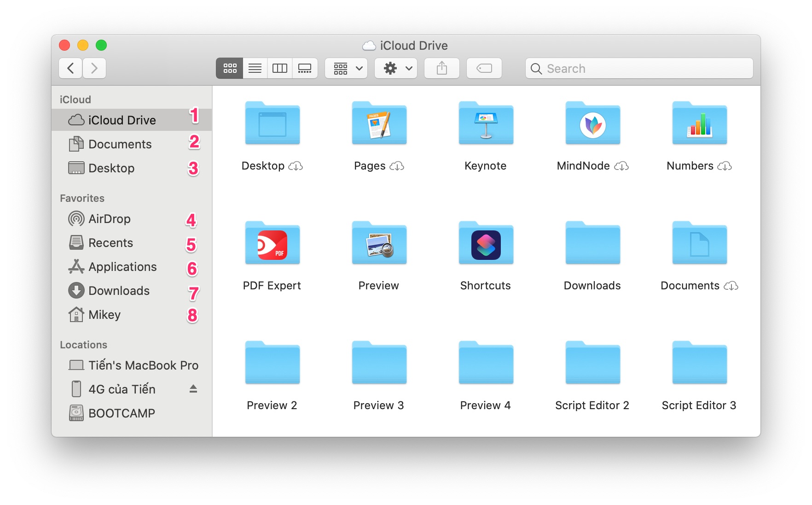The height and width of the screenshot is (505, 812).
Task: Click the iCloud sidebar section header
Action: [75, 100]
